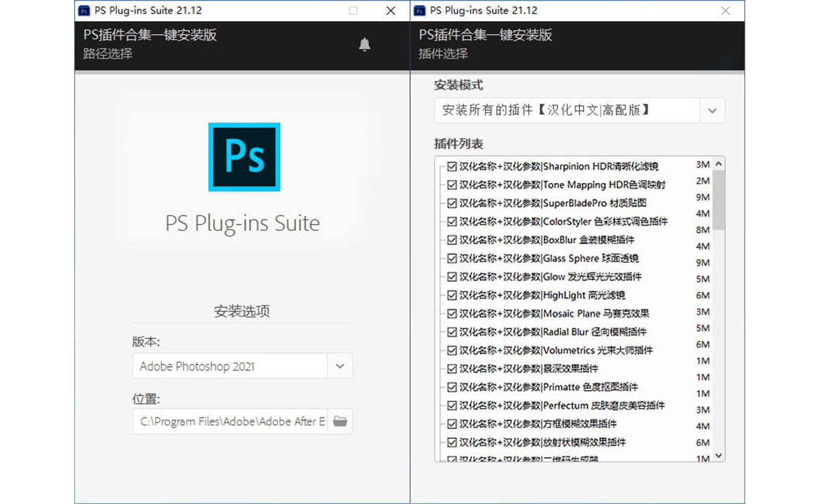This screenshot has width=820, height=504.
Task: Click the plugin list scrollbar thumb
Action: [x=718, y=200]
